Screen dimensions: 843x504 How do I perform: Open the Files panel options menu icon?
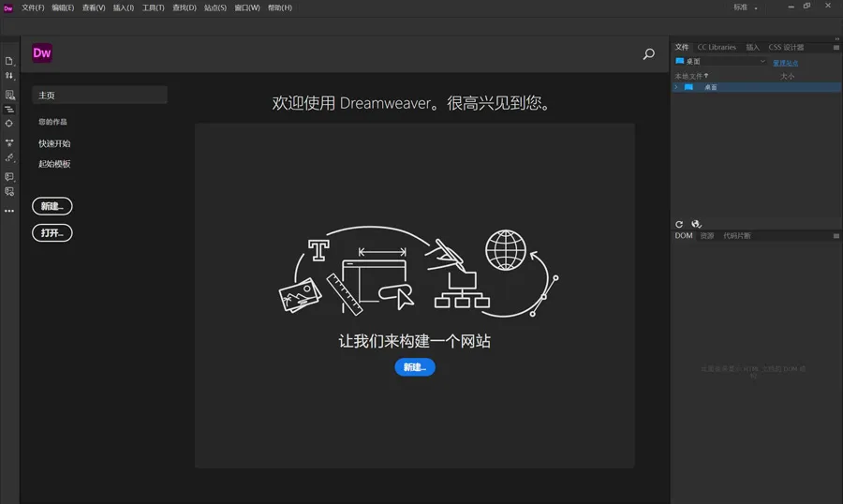835,47
